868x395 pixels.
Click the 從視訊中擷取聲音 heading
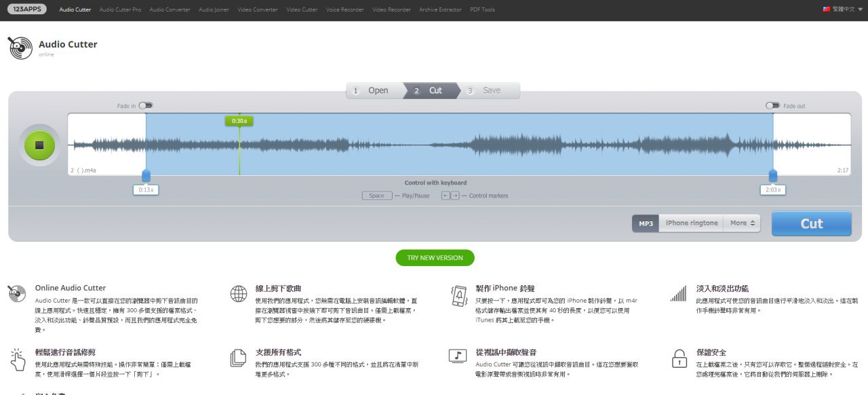click(506, 352)
